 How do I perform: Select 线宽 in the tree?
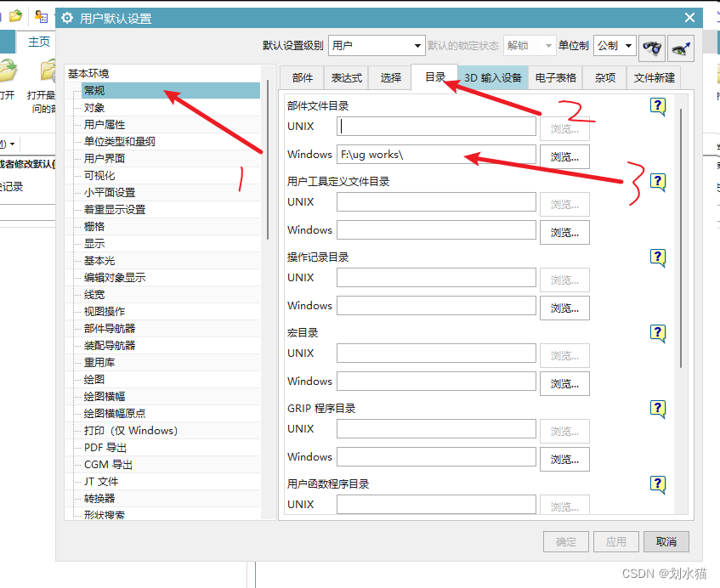(94, 295)
